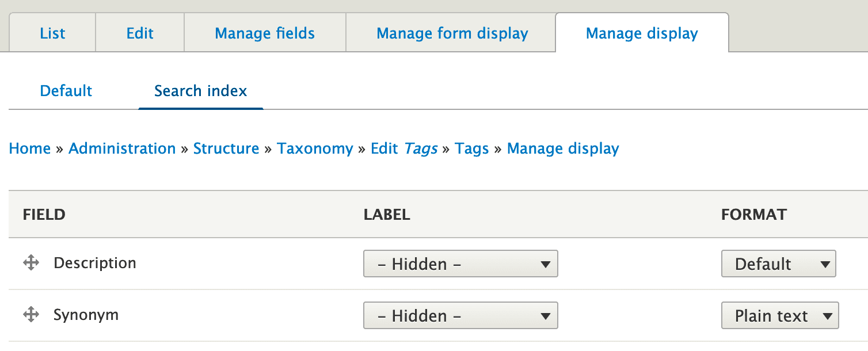Viewport: 868px width, 351px height.
Task: Go to the Taxonomy breadcrumb link
Action: [x=315, y=148]
